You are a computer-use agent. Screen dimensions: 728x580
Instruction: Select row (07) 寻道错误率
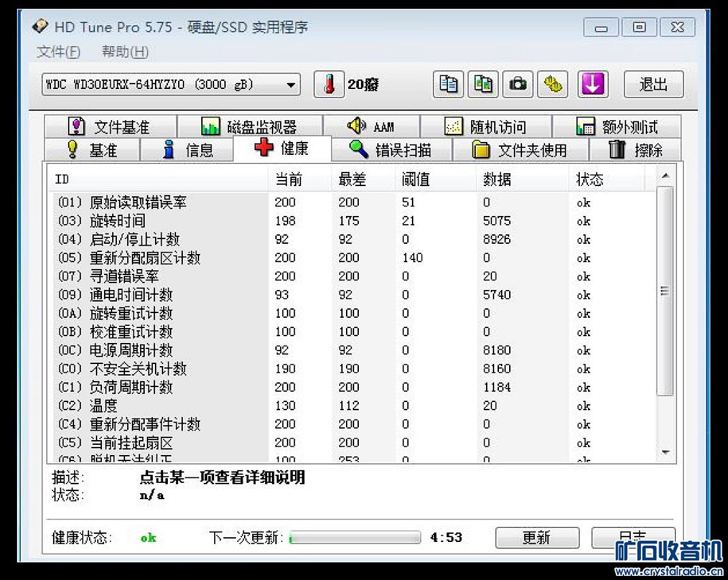(x=353, y=276)
